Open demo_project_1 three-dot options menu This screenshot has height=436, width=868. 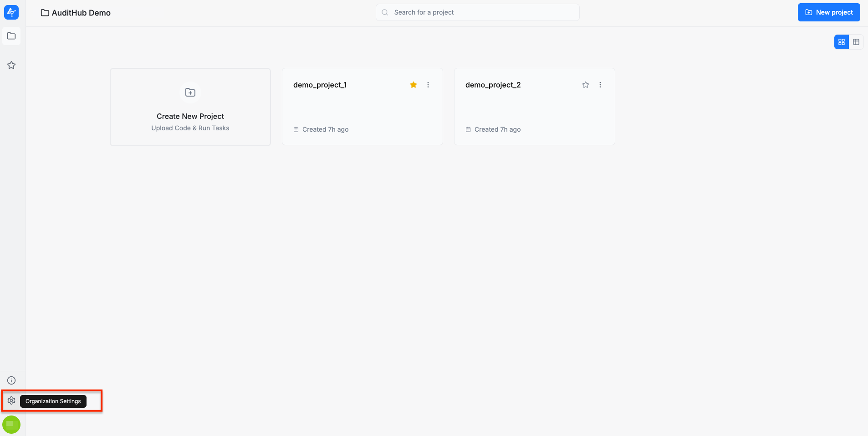coord(428,85)
